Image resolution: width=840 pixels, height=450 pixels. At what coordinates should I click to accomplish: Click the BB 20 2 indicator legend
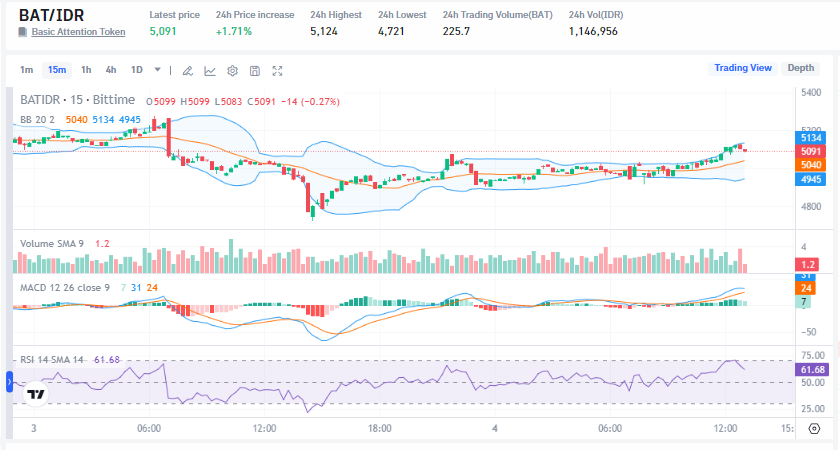pyautogui.click(x=38, y=119)
